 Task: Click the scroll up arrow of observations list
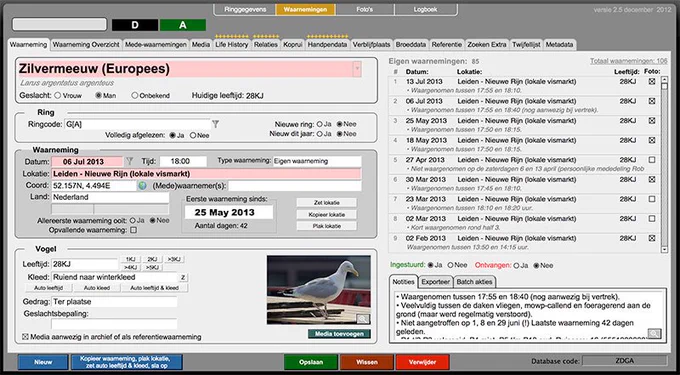(664, 81)
